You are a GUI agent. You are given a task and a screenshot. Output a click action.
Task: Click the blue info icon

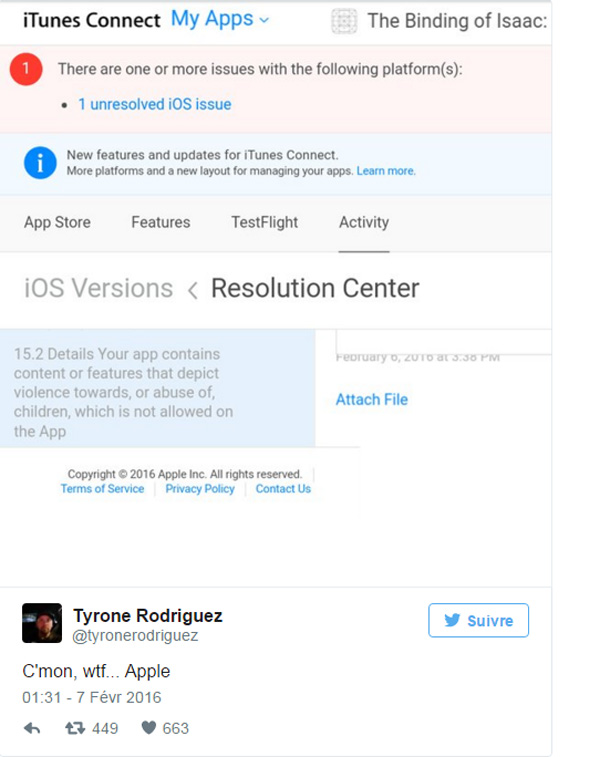click(x=40, y=163)
